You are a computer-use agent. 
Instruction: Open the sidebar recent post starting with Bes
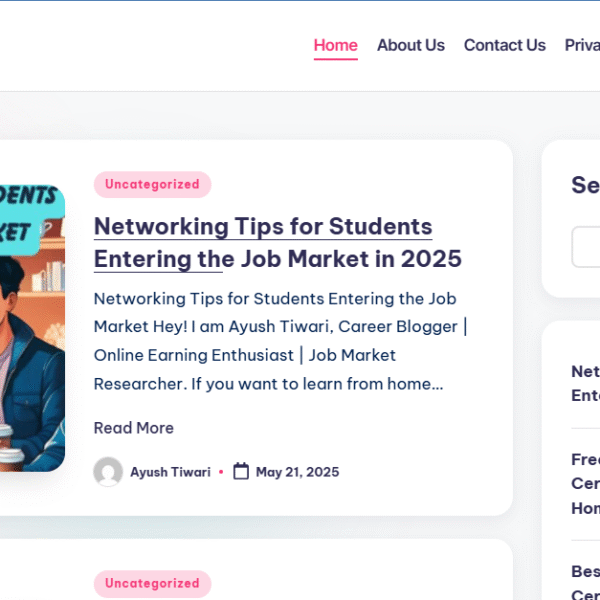(x=585, y=582)
